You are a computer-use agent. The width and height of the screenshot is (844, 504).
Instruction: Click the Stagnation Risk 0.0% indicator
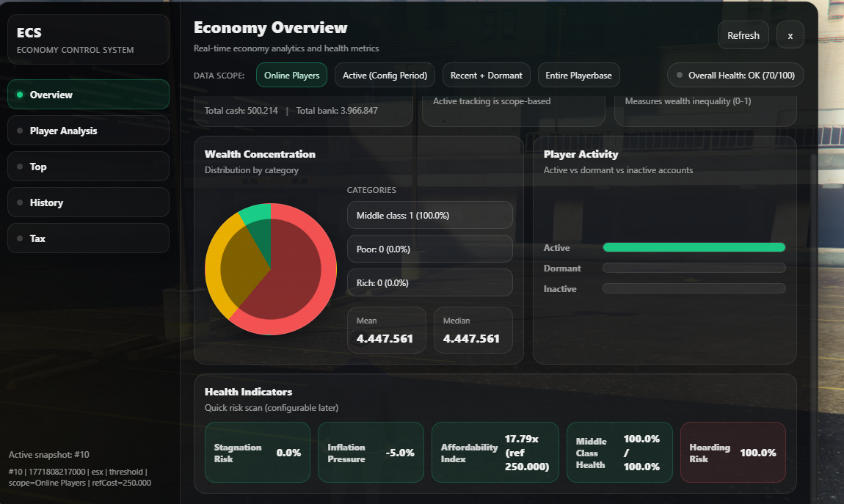tap(258, 453)
